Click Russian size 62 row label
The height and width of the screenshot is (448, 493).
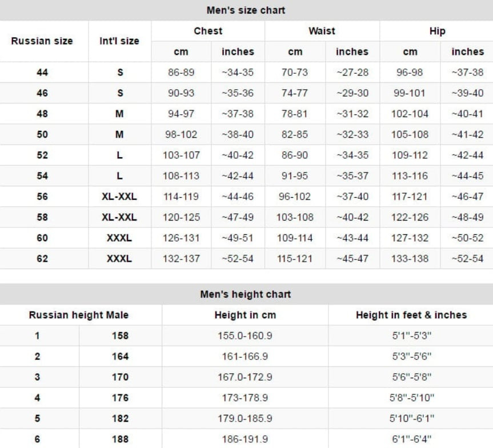[42, 258]
